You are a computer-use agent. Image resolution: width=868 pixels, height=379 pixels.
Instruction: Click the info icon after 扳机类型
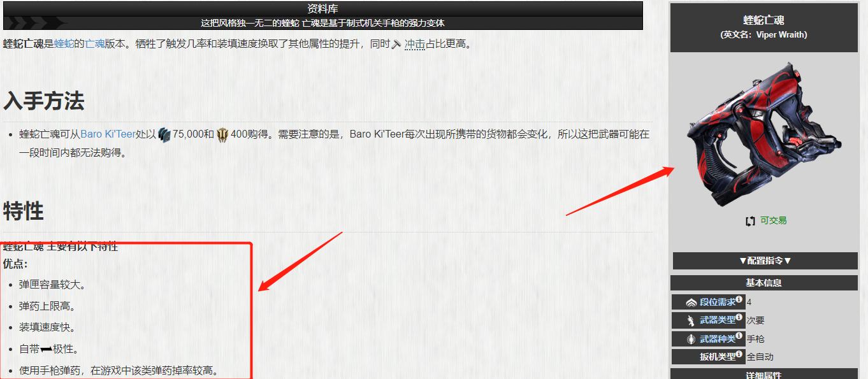[739, 354]
